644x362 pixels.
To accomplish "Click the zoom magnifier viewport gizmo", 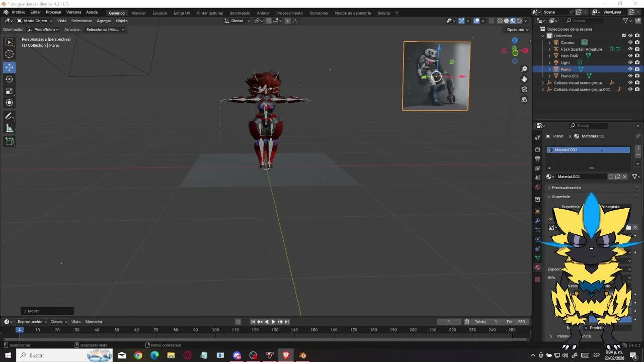I will pos(524,69).
